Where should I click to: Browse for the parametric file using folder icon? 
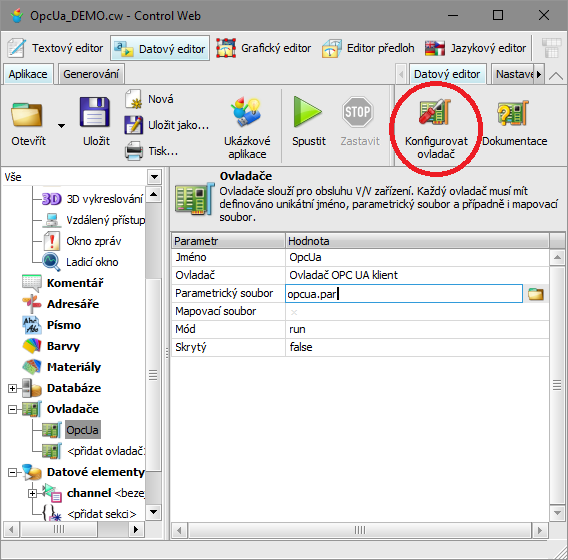point(536,294)
